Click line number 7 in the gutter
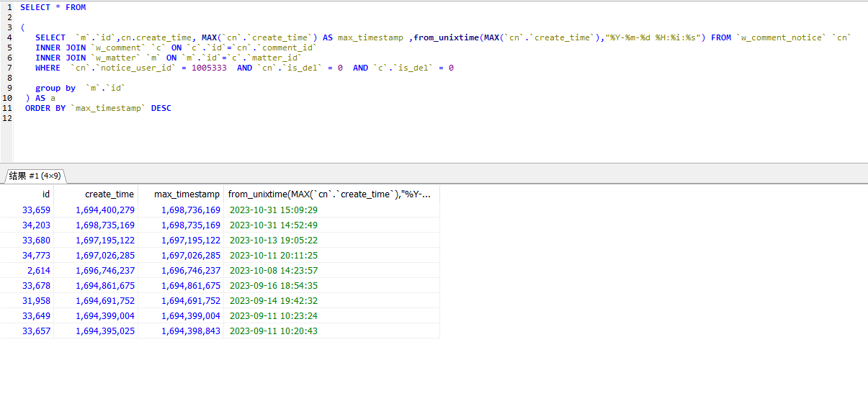The height and width of the screenshot is (404, 868). (x=9, y=68)
